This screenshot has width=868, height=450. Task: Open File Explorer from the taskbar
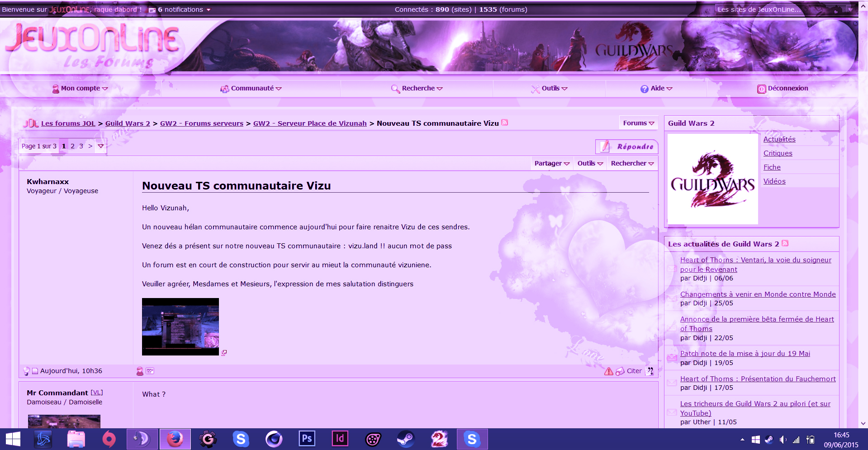click(x=76, y=439)
